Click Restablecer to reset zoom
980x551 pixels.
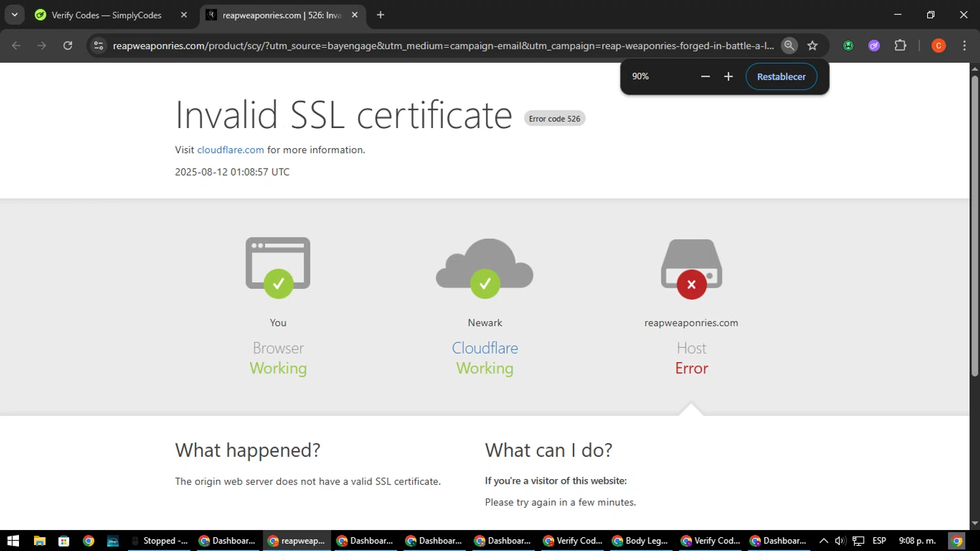pyautogui.click(x=781, y=76)
